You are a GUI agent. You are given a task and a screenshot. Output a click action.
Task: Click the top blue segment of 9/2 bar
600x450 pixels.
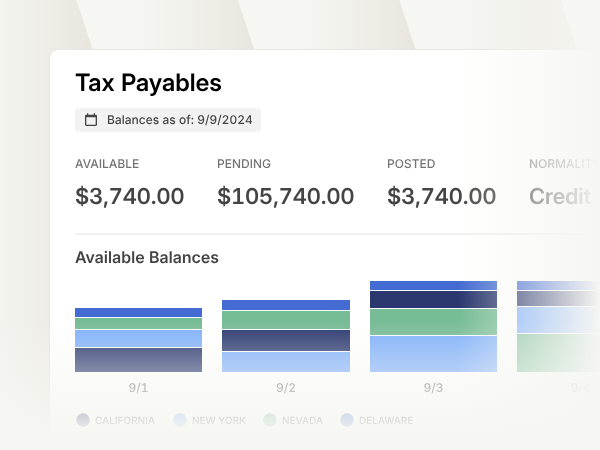tap(286, 305)
